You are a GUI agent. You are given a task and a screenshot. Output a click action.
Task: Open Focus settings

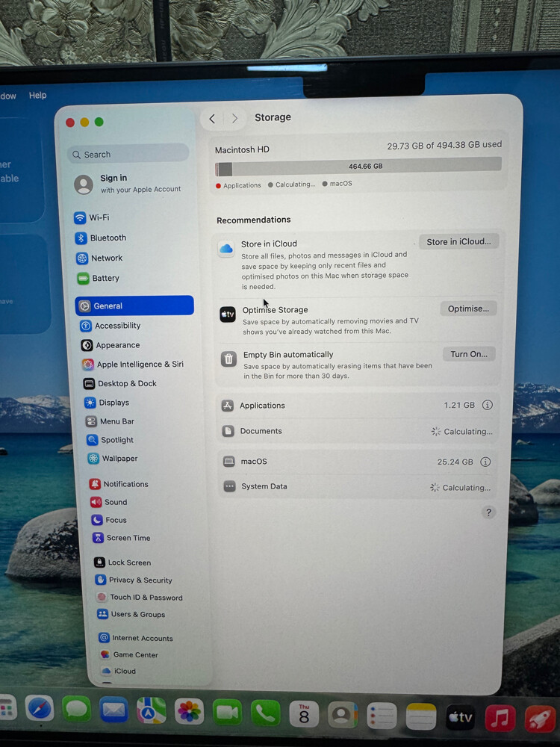click(x=109, y=520)
